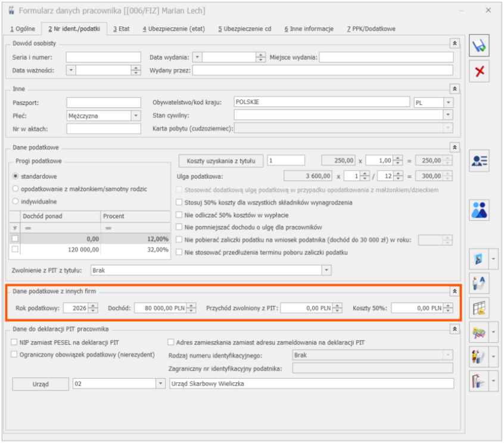Open the Urząd code 02 dropdown
The height and width of the screenshot is (443, 504).
[160, 383]
